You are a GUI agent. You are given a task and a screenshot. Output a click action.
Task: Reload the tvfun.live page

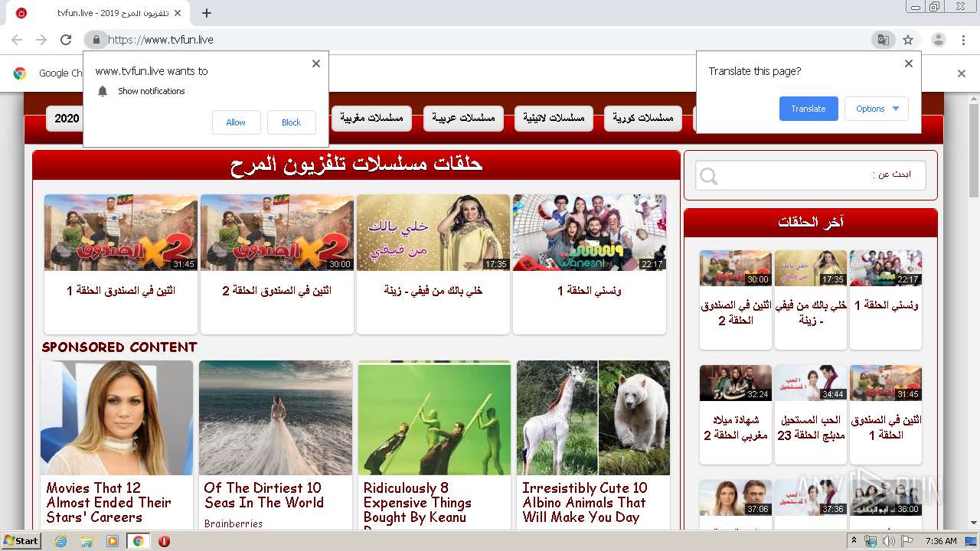pyautogui.click(x=66, y=40)
